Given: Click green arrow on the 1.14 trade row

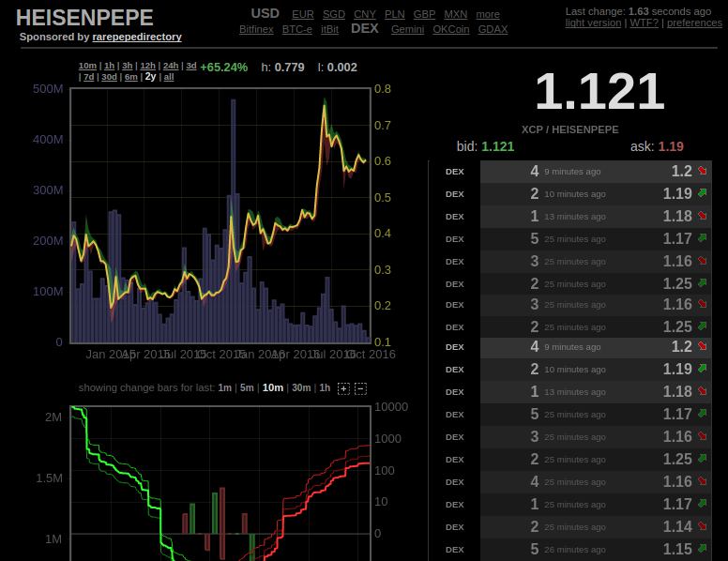Looking at the screenshot, I should click(x=702, y=526).
